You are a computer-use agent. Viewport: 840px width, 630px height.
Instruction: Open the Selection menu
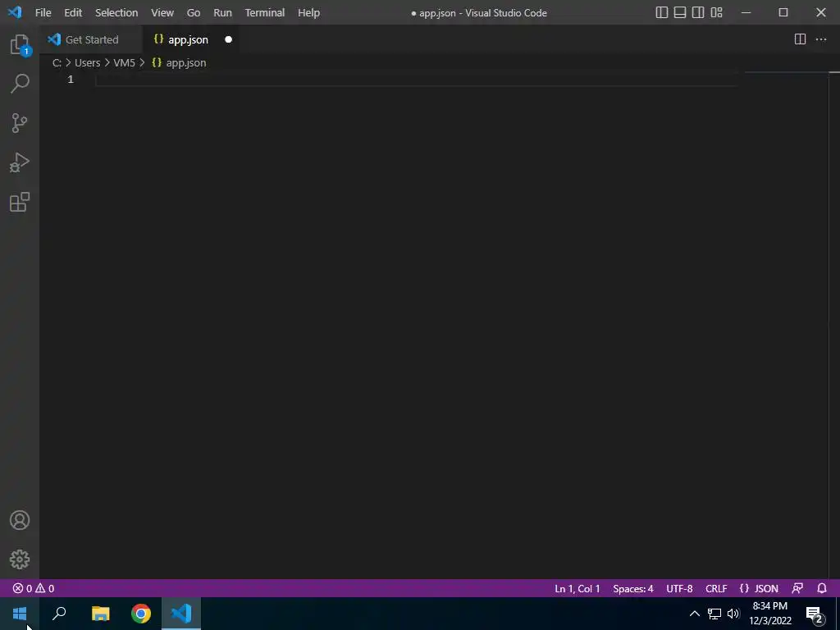pyautogui.click(x=116, y=12)
